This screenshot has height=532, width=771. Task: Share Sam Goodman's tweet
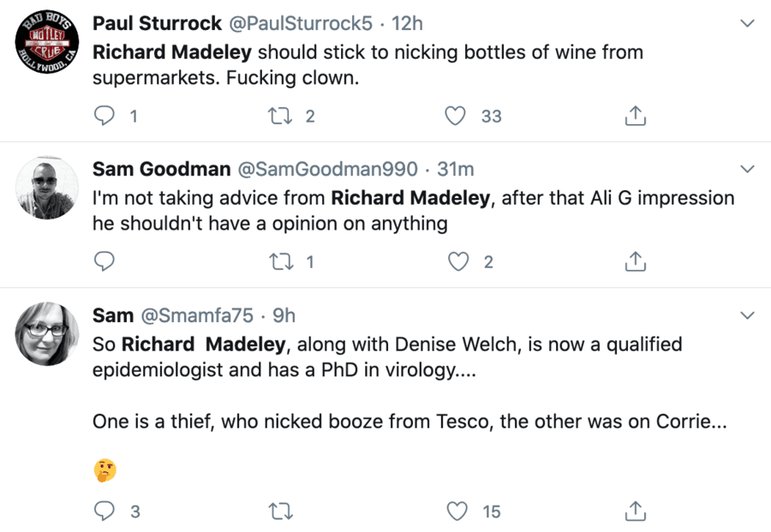(x=635, y=261)
